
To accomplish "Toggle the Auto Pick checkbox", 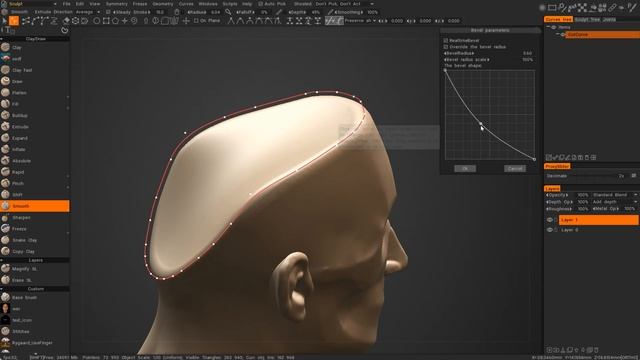I will 260,4.
